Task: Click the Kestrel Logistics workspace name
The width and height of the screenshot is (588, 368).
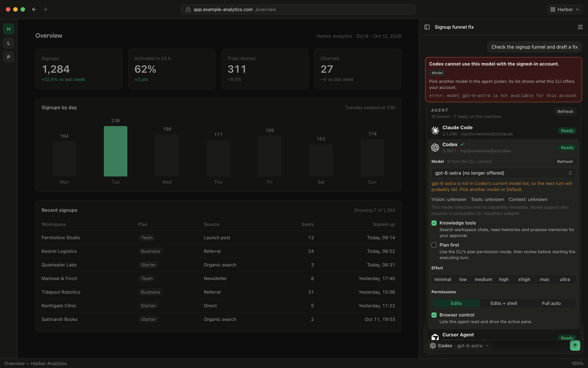Action: tap(59, 251)
